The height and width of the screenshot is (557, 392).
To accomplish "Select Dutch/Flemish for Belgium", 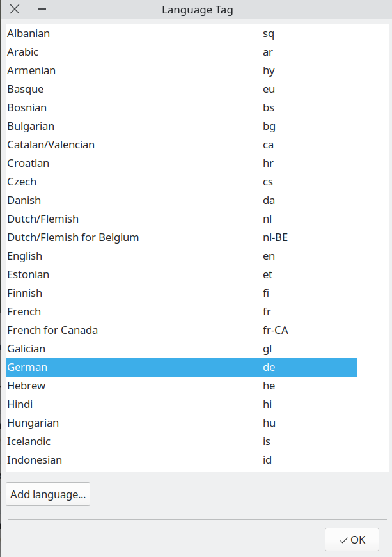I will [x=73, y=237].
